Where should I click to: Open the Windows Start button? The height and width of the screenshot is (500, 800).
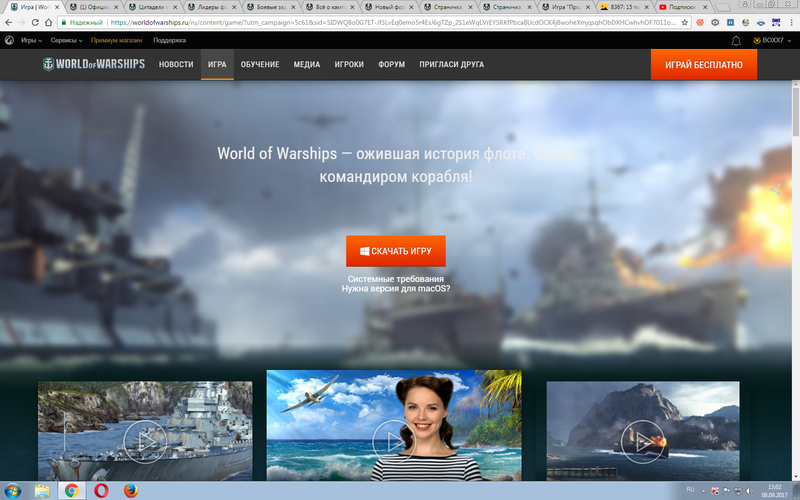pos(11,491)
